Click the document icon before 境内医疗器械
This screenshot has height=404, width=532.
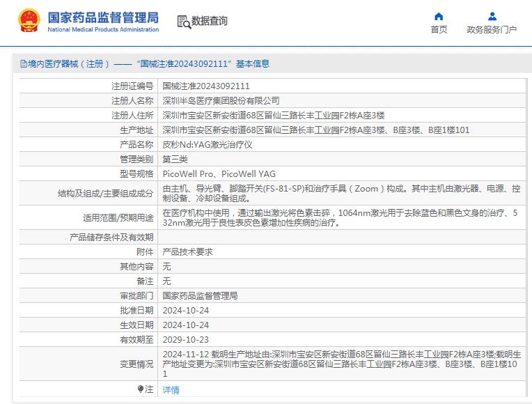[22, 64]
